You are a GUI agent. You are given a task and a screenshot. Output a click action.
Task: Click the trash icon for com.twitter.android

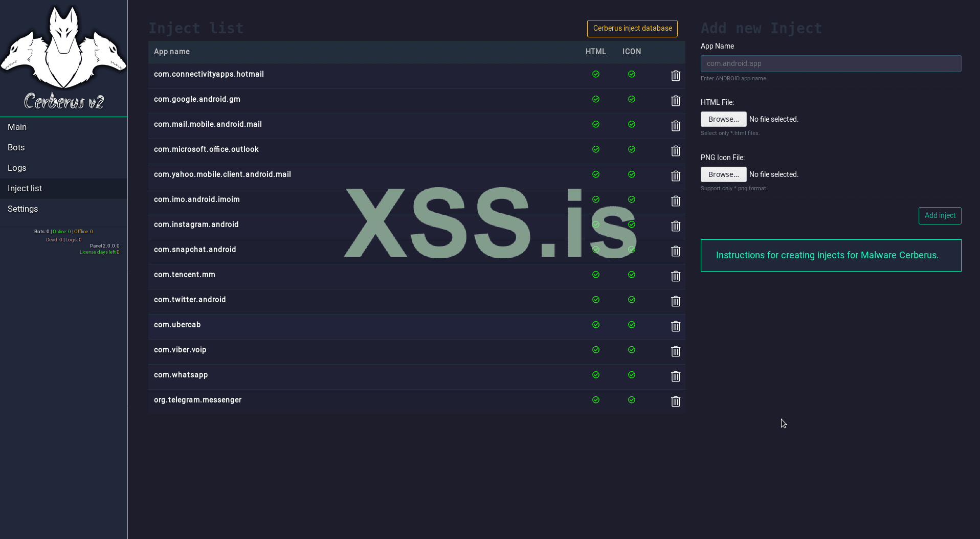(x=675, y=301)
